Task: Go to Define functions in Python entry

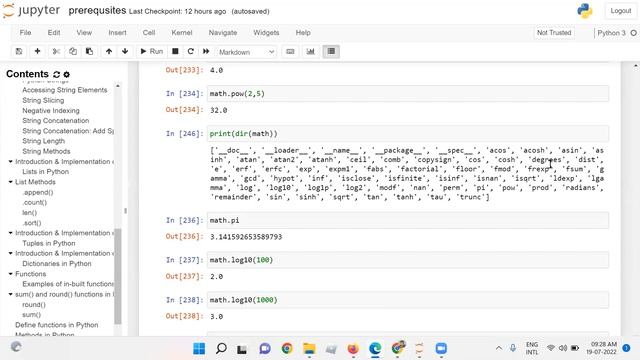Action: tap(57, 325)
